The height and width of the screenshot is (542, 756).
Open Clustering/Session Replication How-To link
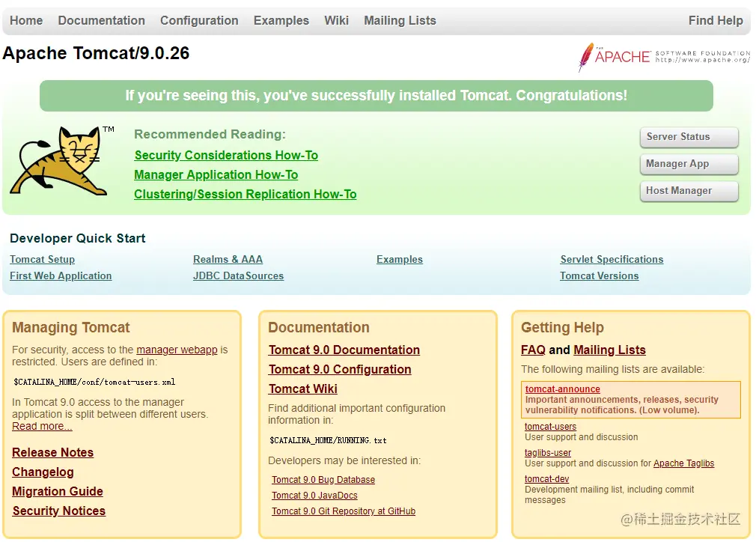click(x=246, y=194)
